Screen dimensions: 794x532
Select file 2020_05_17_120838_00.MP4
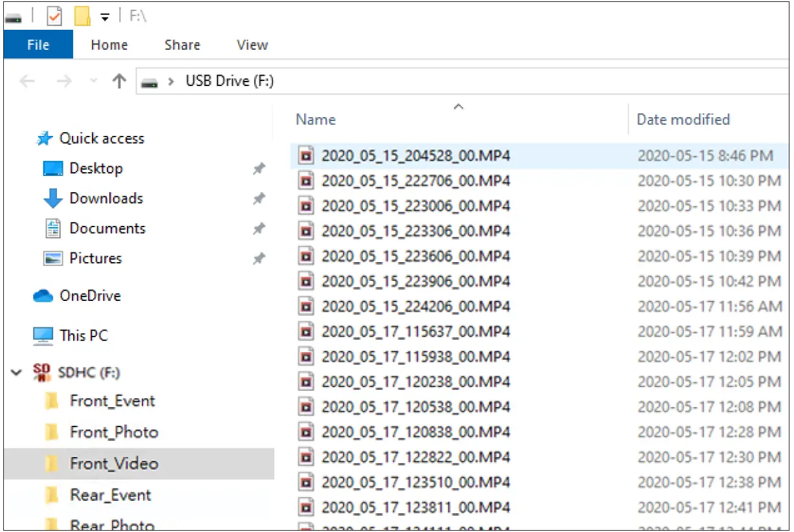tap(415, 432)
